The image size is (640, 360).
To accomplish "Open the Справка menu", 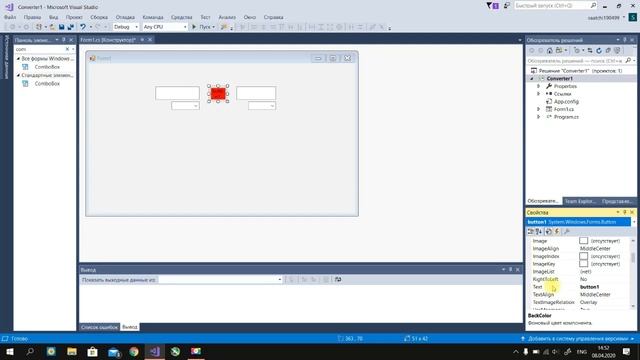I will [273, 17].
